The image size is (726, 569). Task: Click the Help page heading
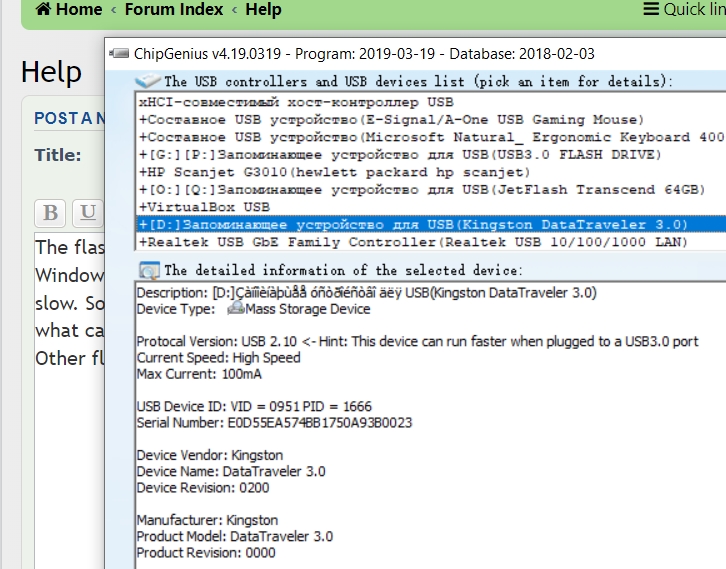51,72
